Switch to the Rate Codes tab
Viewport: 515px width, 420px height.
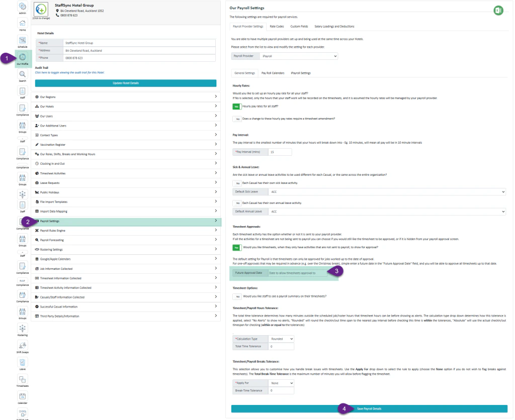(277, 27)
